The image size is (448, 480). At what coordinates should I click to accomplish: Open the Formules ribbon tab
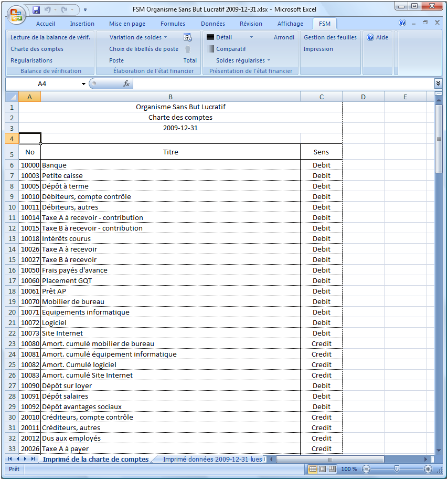(173, 24)
